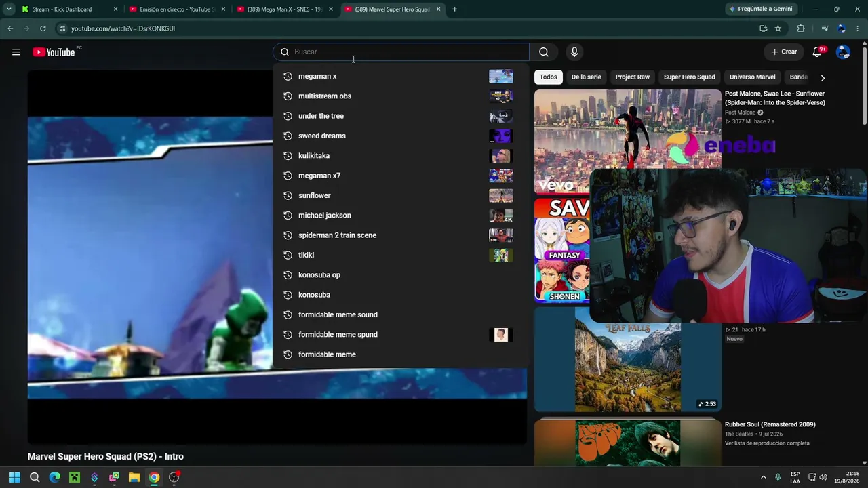
Task: Open Minecraft from the taskbar
Action: point(75,477)
